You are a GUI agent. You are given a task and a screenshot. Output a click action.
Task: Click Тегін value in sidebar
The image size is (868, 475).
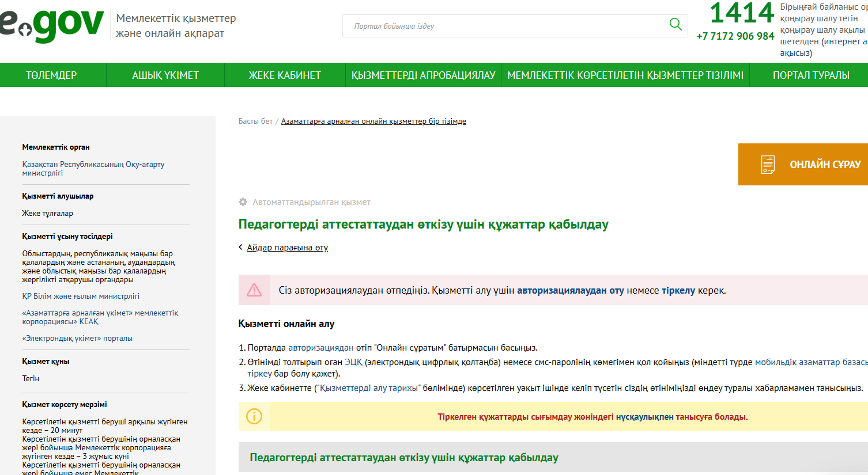(31, 378)
